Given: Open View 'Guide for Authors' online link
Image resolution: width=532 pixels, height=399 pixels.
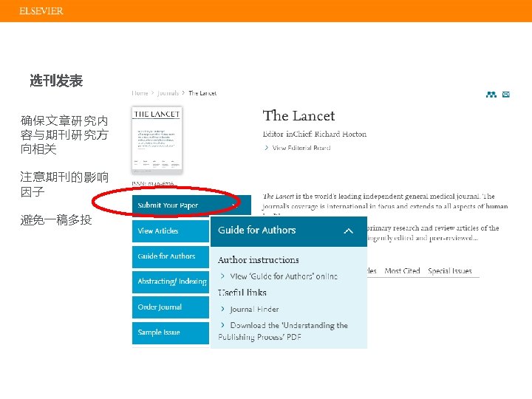Looking at the screenshot, I should click(284, 276).
